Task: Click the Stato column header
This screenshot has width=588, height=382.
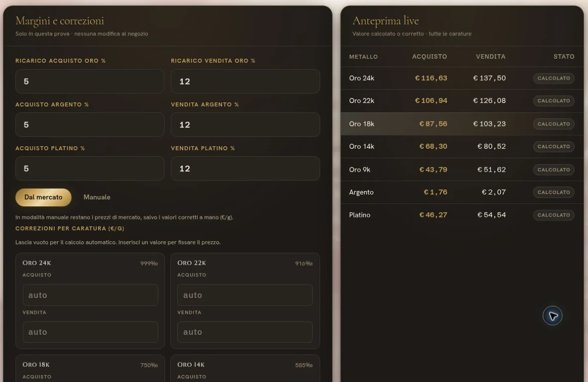Action: 564,57
